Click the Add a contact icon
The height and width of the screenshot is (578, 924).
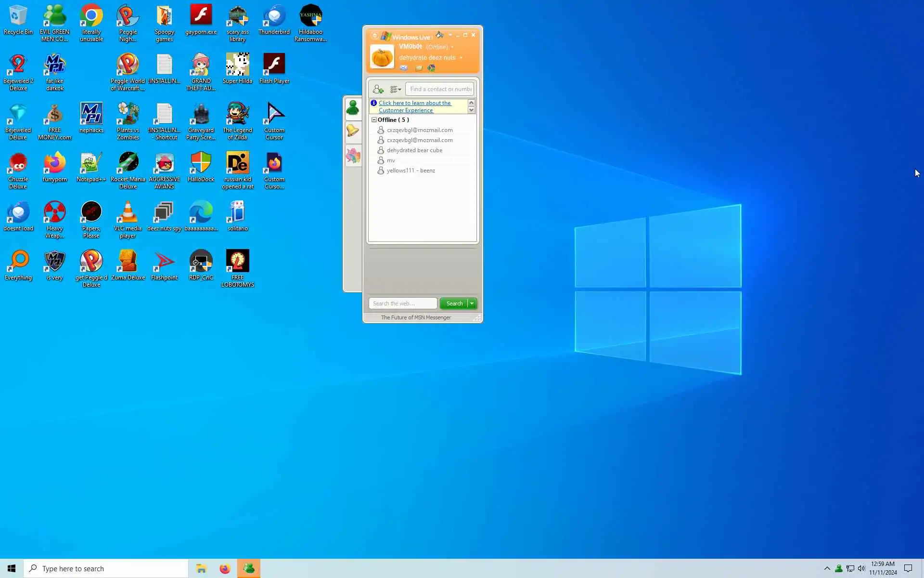pyautogui.click(x=378, y=89)
